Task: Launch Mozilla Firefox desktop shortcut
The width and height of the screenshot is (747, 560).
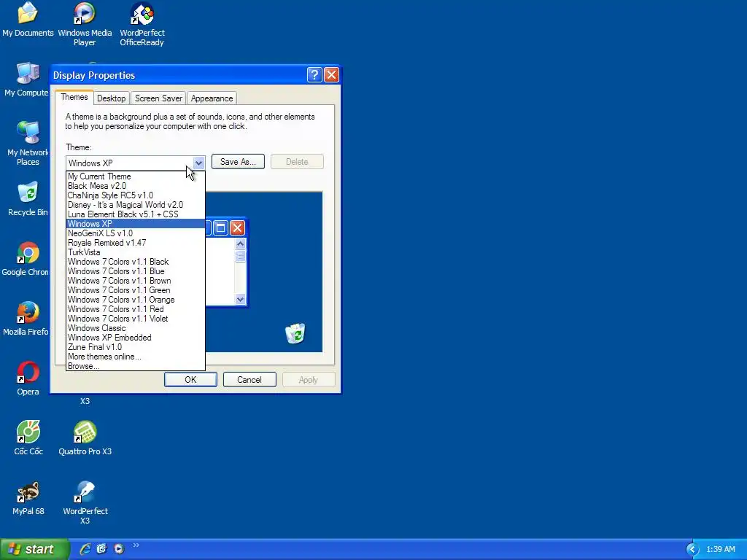Action: click(26, 319)
